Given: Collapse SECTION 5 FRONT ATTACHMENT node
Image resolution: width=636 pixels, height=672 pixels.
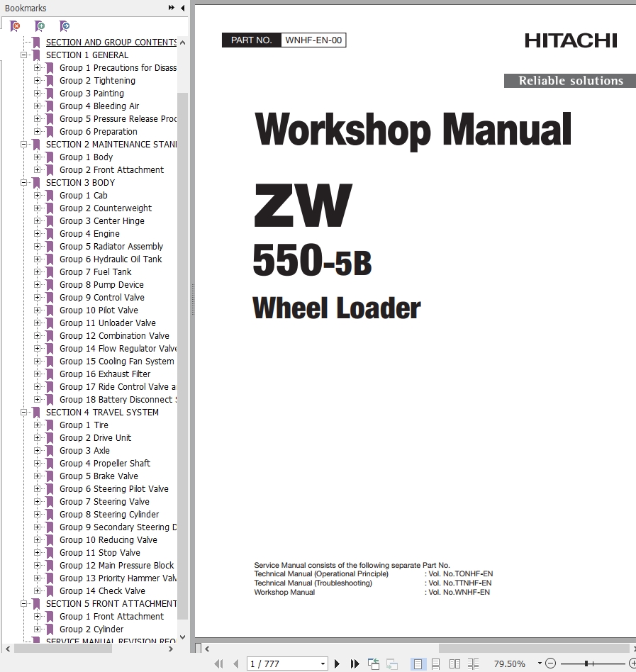Looking at the screenshot, I should 24,603.
